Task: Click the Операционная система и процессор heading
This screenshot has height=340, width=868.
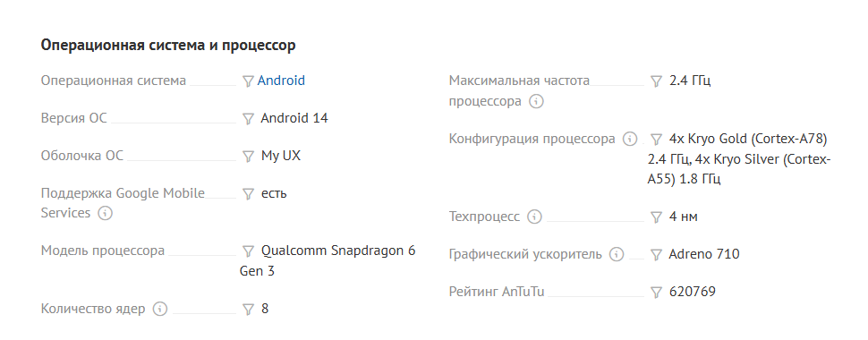Action: (x=168, y=46)
